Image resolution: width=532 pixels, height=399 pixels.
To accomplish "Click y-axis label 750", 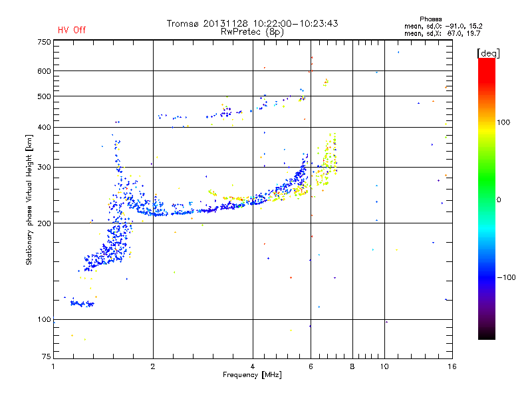I will point(44,42).
